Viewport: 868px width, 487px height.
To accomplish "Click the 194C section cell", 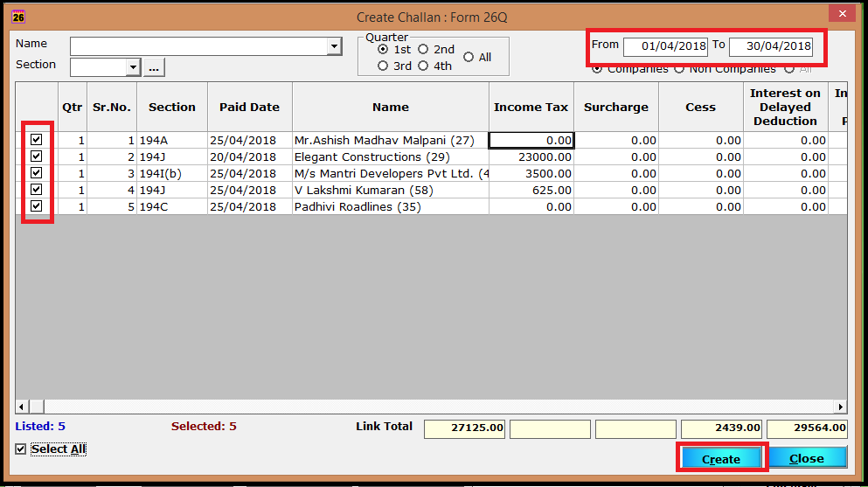I will pyautogui.click(x=172, y=206).
